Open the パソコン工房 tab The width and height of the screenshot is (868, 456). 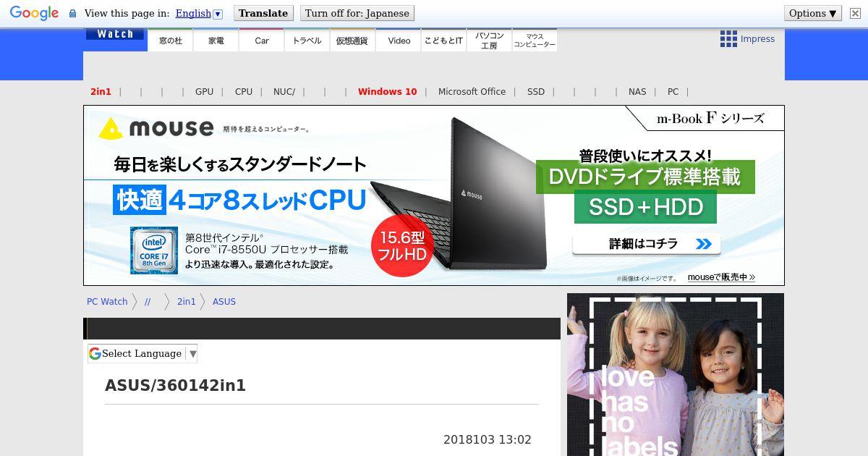coord(489,41)
